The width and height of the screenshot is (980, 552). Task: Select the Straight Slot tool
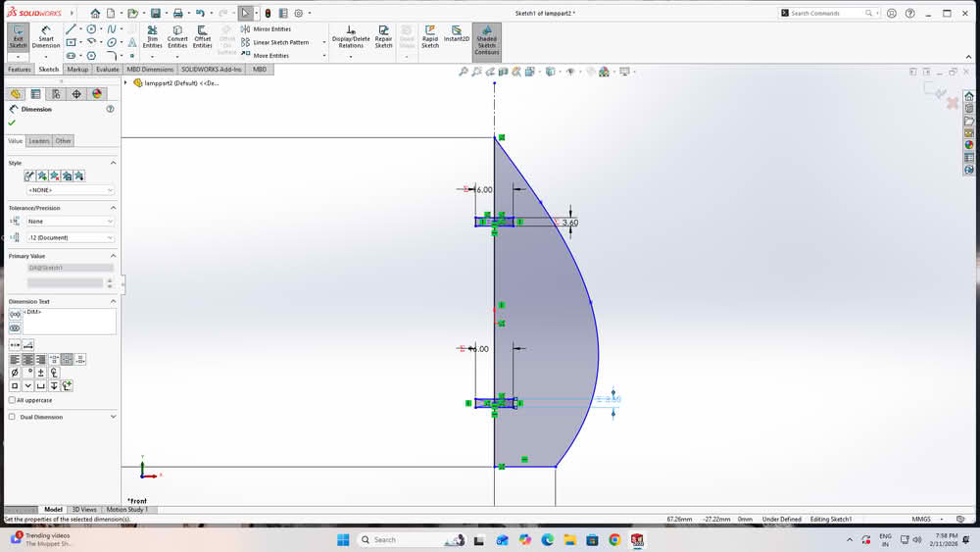point(71,56)
